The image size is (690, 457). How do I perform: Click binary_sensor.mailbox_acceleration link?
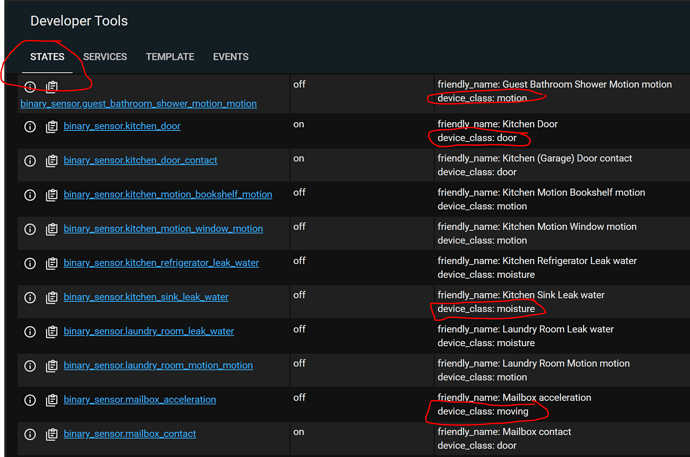(139, 400)
